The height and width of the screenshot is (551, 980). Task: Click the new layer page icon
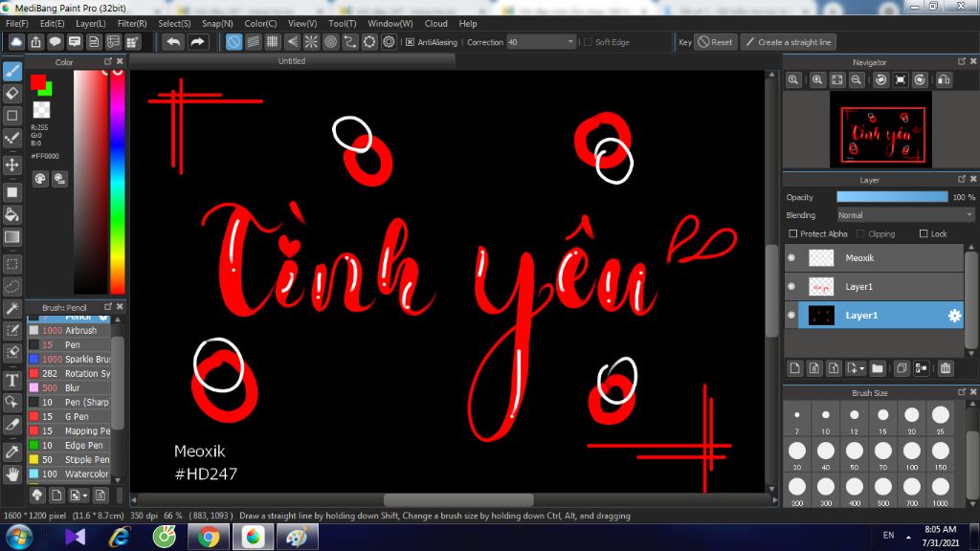[795, 368]
